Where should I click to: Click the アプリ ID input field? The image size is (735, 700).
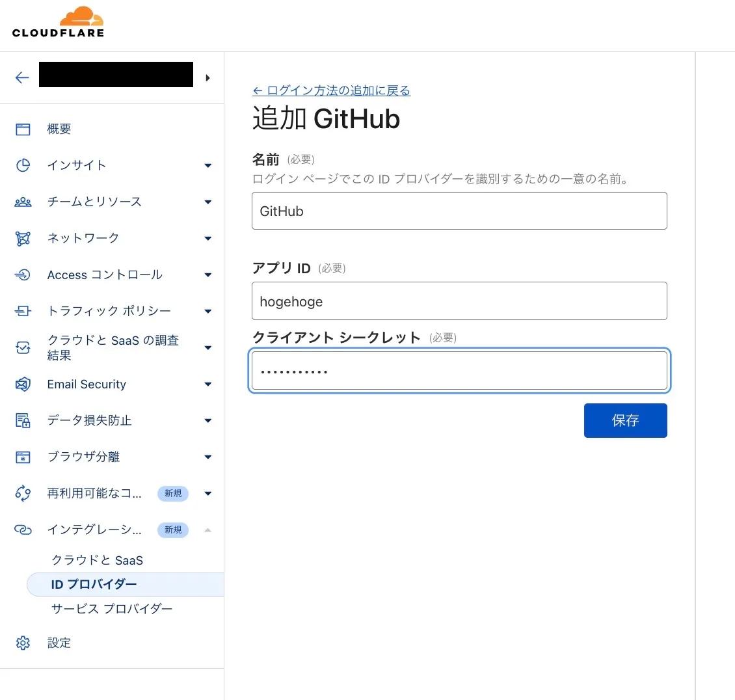point(459,301)
